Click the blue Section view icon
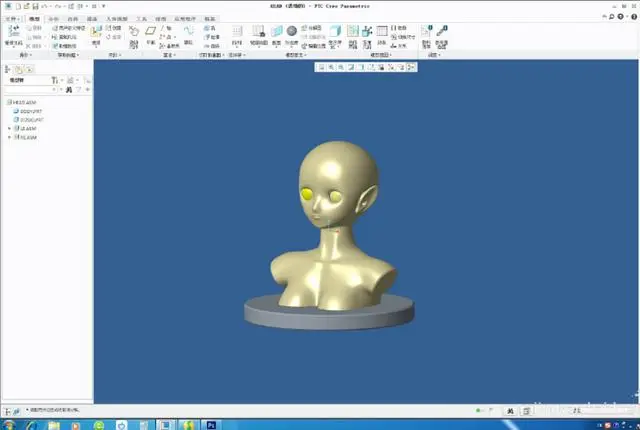Viewport: 640px width, 430px height. [x=276, y=31]
